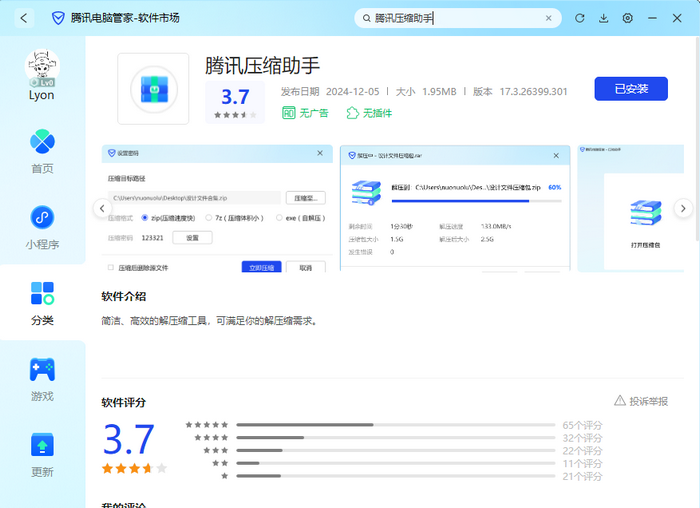
Task: Show next screenshot with right carousel arrow
Action: click(682, 208)
